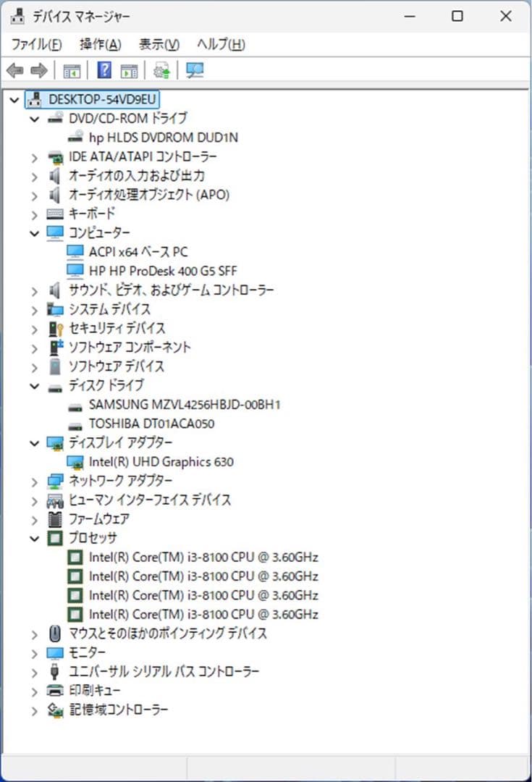
Task: Select HP HP ProDesk 400 G5 SFF
Action: (x=163, y=271)
